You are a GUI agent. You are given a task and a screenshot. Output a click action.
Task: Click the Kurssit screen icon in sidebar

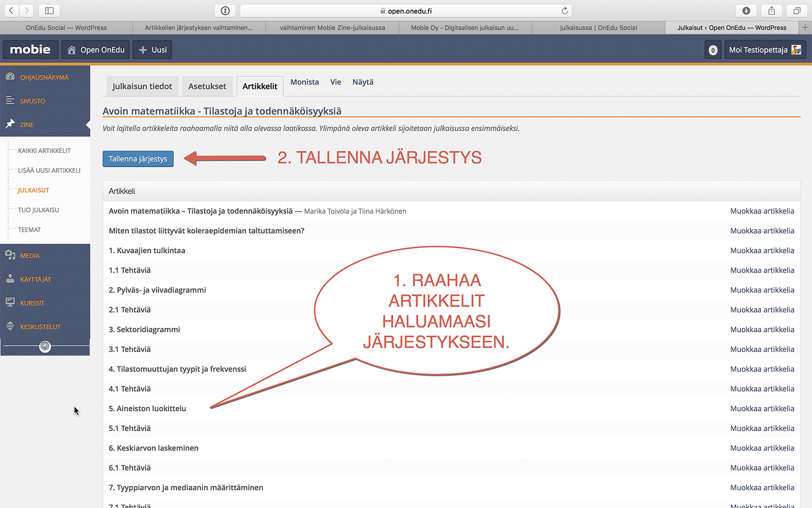[x=10, y=302]
